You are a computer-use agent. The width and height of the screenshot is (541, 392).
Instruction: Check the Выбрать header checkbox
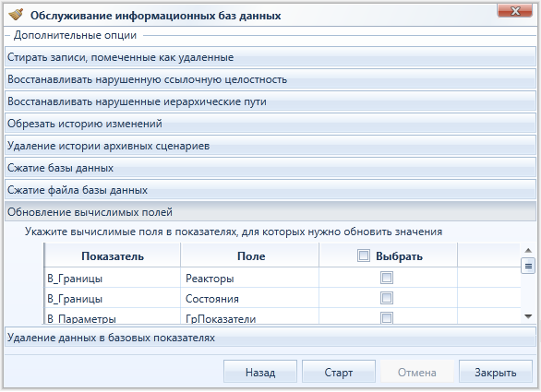pyautogui.click(x=364, y=255)
